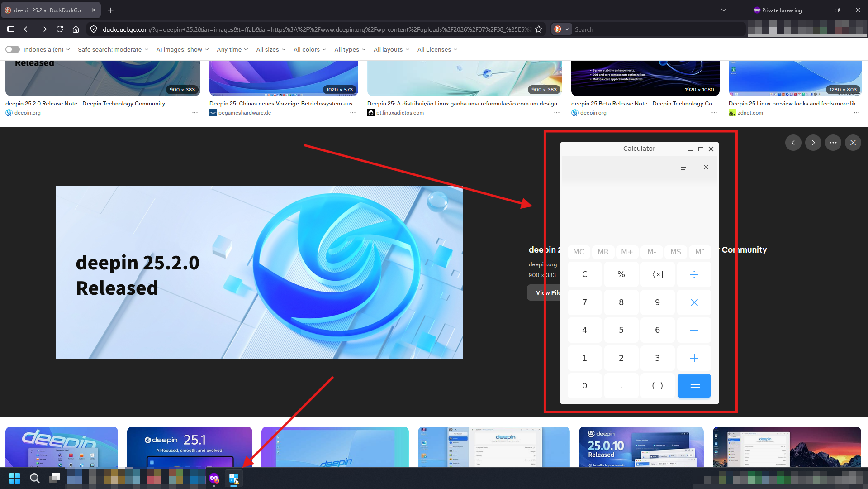Click the browser Search input field
Viewport: 868px width, 489px height.
coord(659,29)
